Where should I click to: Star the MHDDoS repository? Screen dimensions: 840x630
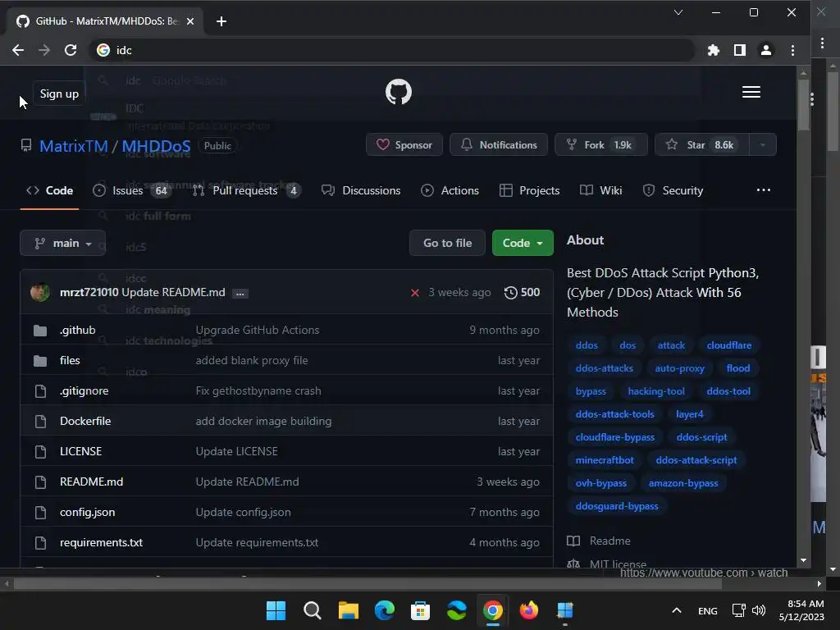coord(702,144)
